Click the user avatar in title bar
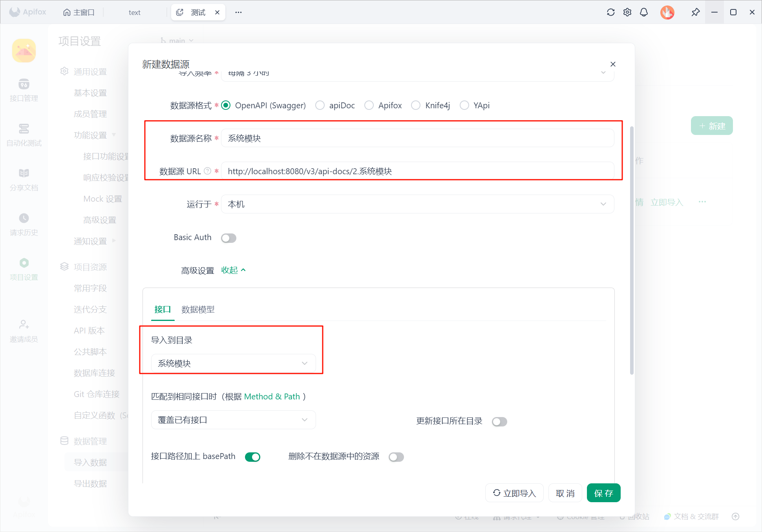Viewport: 762px width, 532px height. tap(667, 12)
